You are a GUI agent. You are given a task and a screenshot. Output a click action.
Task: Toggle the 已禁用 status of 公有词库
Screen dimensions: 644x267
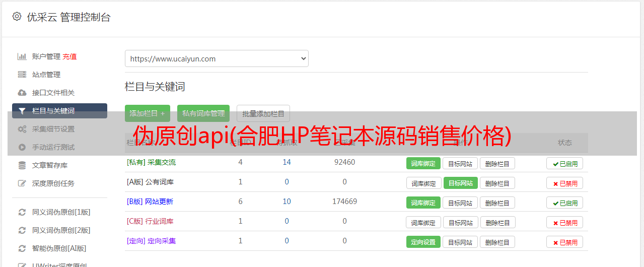click(x=565, y=183)
